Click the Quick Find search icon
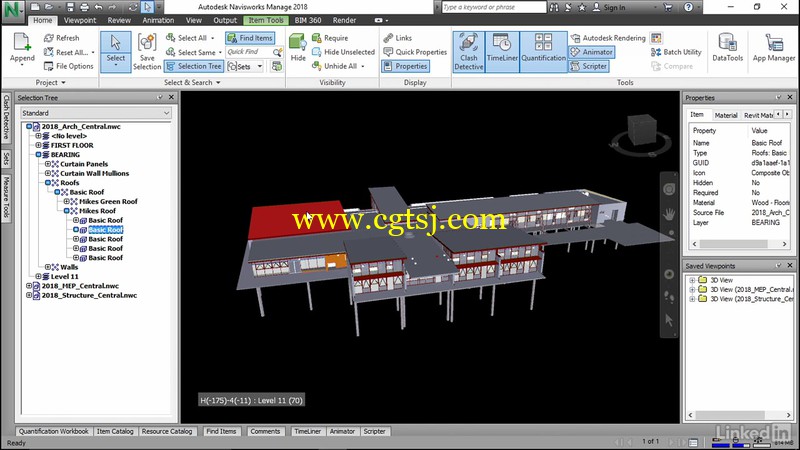Image resolution: width=800 pixels, height=450 pixels. pos(278,52)
